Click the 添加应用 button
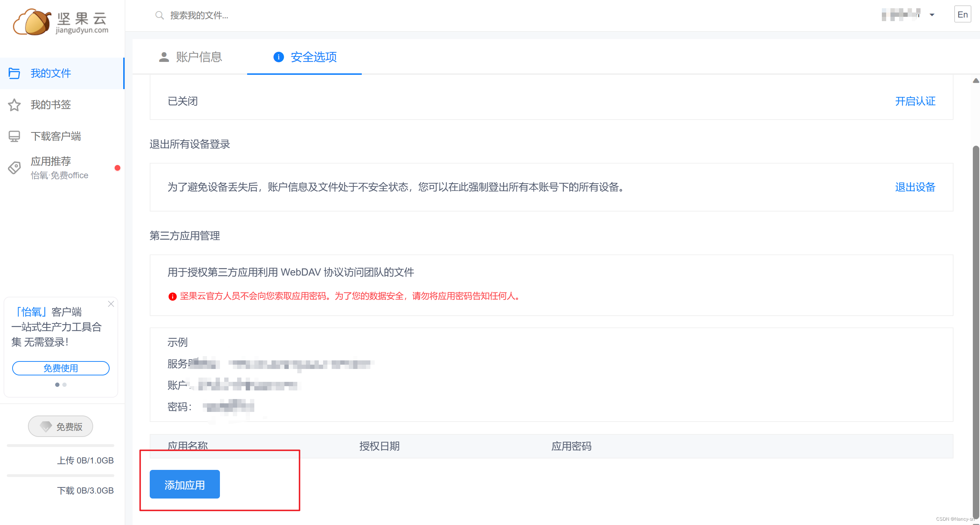 pyautogui.click(x=184, y=484)
